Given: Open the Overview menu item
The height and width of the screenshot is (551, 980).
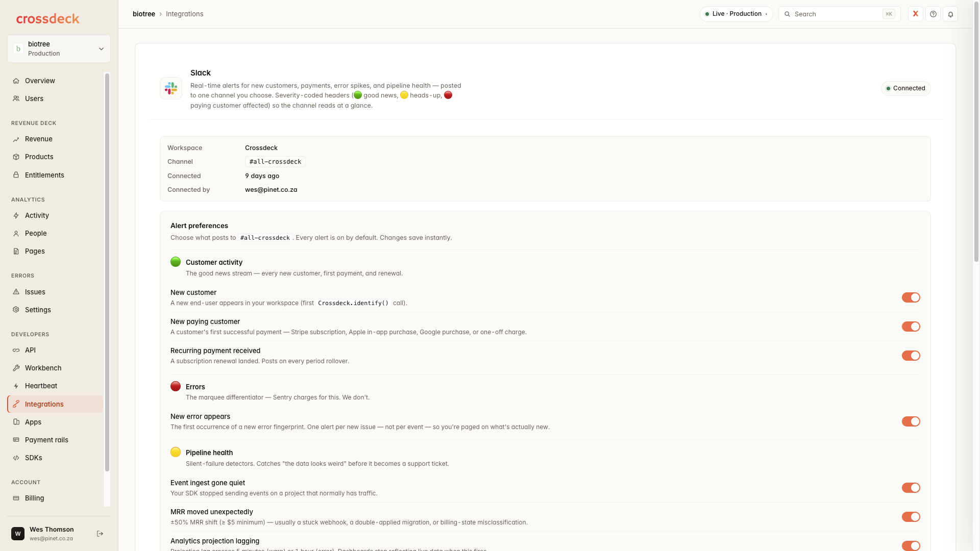Looking at the screenshot, I should (55, 81).
